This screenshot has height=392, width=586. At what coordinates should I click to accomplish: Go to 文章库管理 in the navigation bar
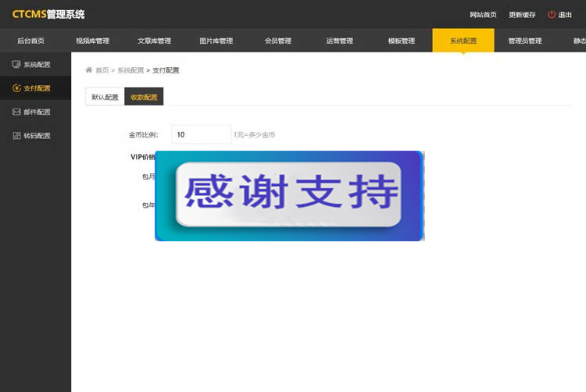(154, 41)
